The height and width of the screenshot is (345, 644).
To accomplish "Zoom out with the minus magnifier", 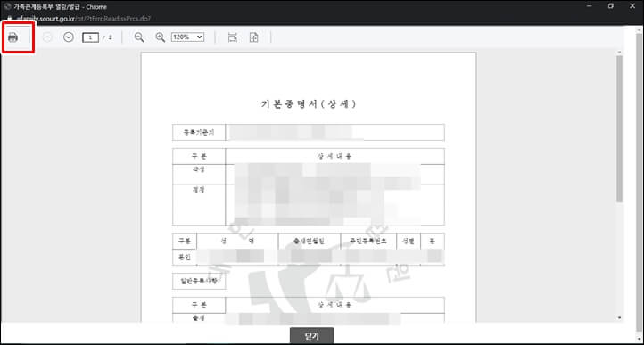I will tap(139, 37).
